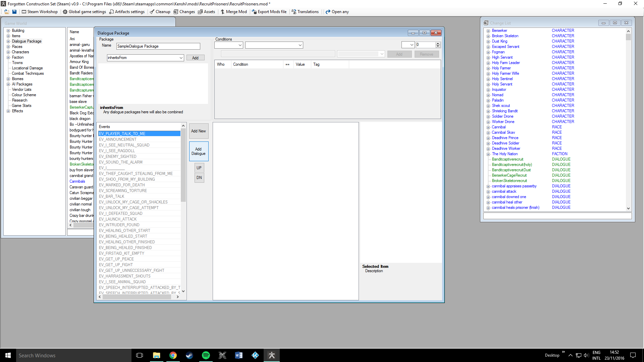Click Export Mods file toolbar item
This screenshot has width=644, height=362.
click(269, 12)
